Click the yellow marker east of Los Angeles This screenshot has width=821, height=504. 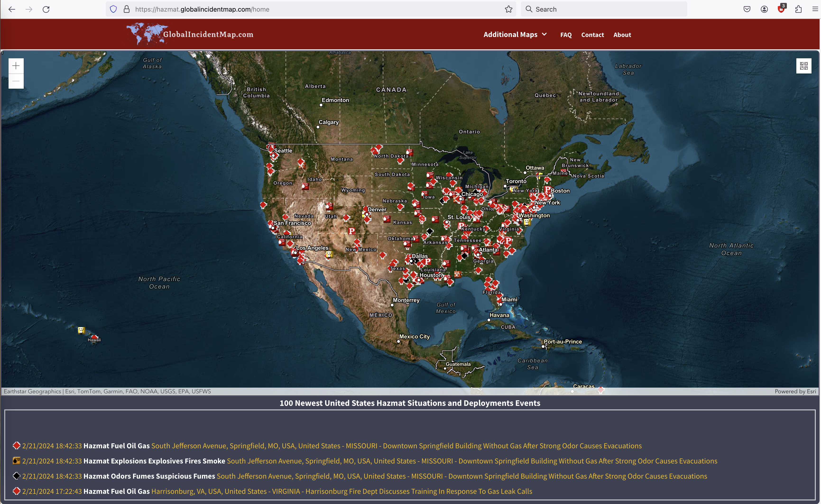pos(329,255)
